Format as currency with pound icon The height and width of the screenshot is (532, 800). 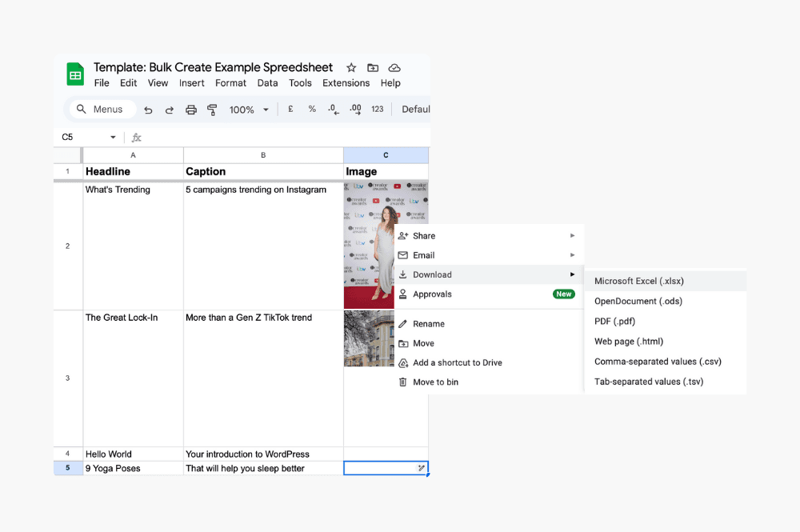point(290,110)
